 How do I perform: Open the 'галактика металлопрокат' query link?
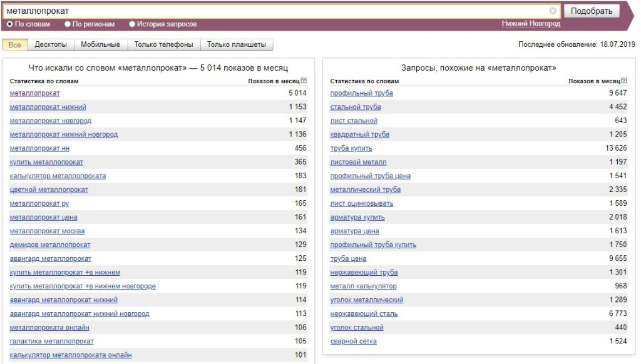tap(51, 341)
